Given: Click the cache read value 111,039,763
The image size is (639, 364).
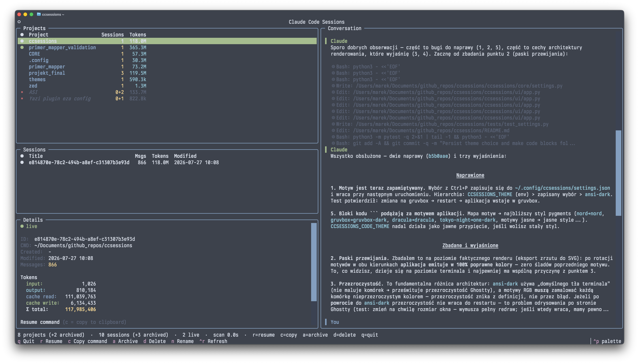Looking at the screenshot, I should [81, 297].
